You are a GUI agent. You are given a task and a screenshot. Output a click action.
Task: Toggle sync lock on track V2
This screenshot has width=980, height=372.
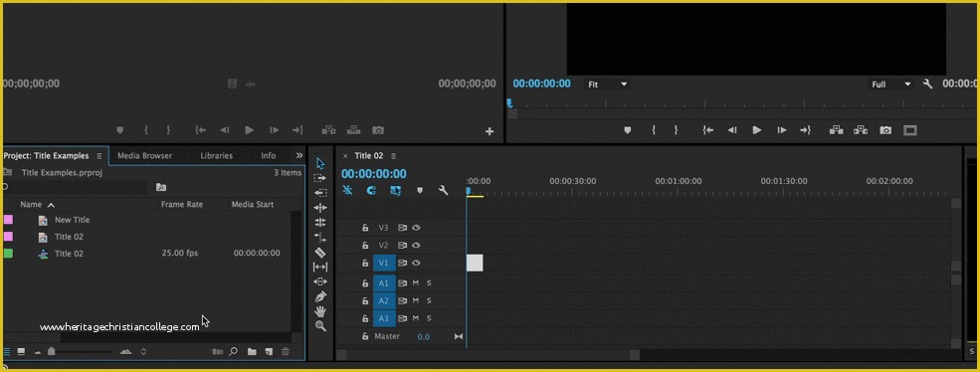pos(403,245)
